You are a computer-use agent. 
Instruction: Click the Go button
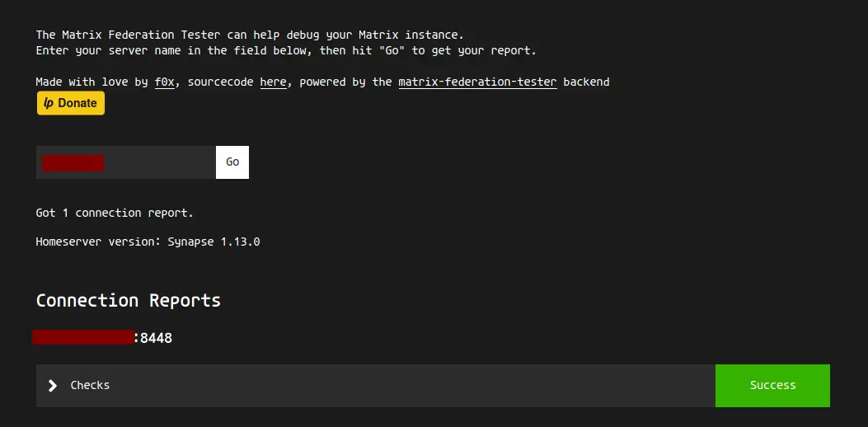coord(232,162)
